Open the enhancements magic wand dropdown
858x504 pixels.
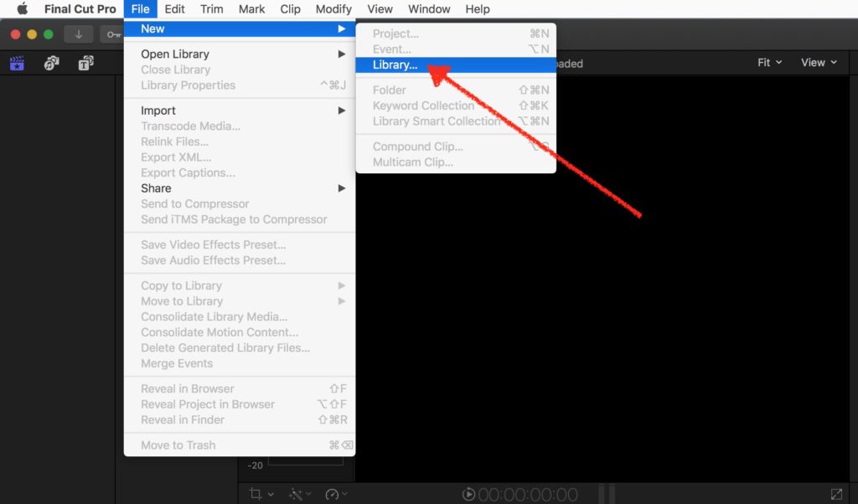pos(300,494)
